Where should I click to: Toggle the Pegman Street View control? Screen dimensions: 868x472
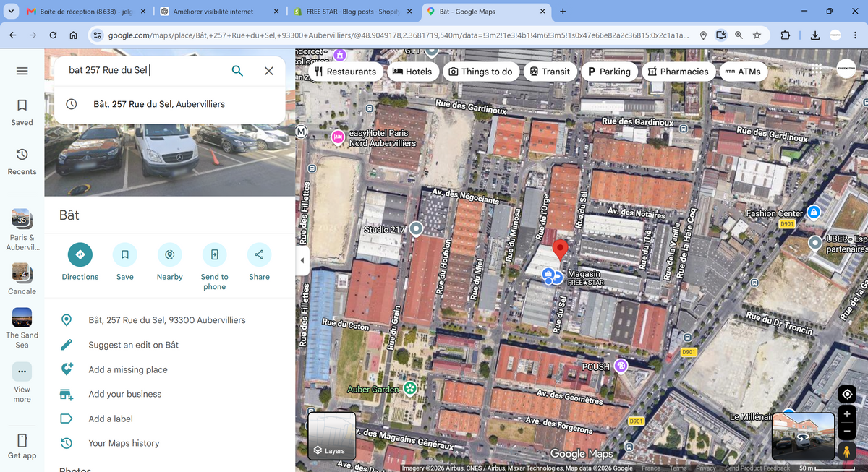pyautogui.click(x=847, y=451)
